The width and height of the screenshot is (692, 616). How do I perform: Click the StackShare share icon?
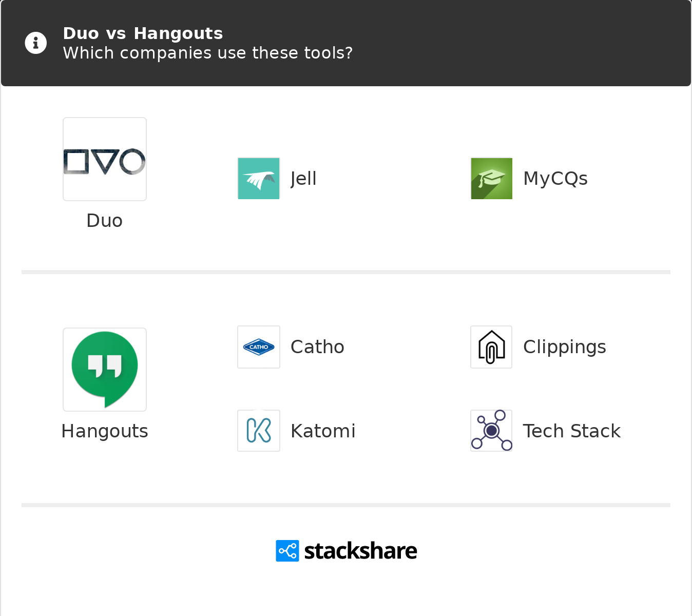click(x=287, y=551)
